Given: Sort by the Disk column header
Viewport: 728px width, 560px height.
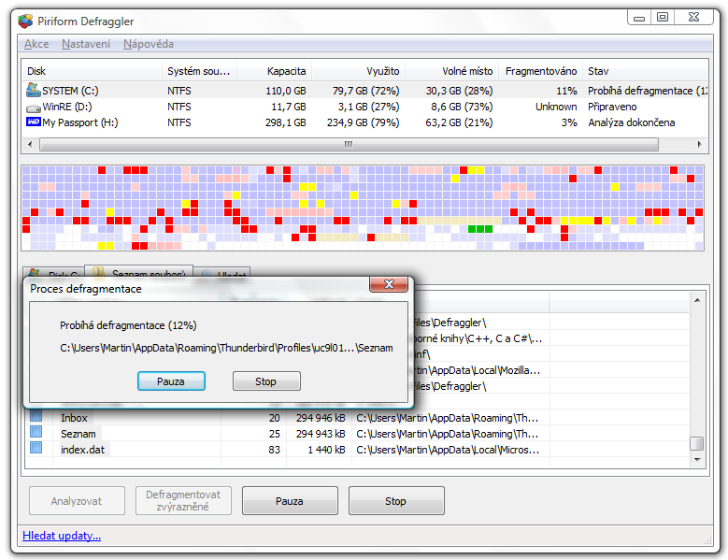Looking at the screenshot, I should tap(93, 71).
